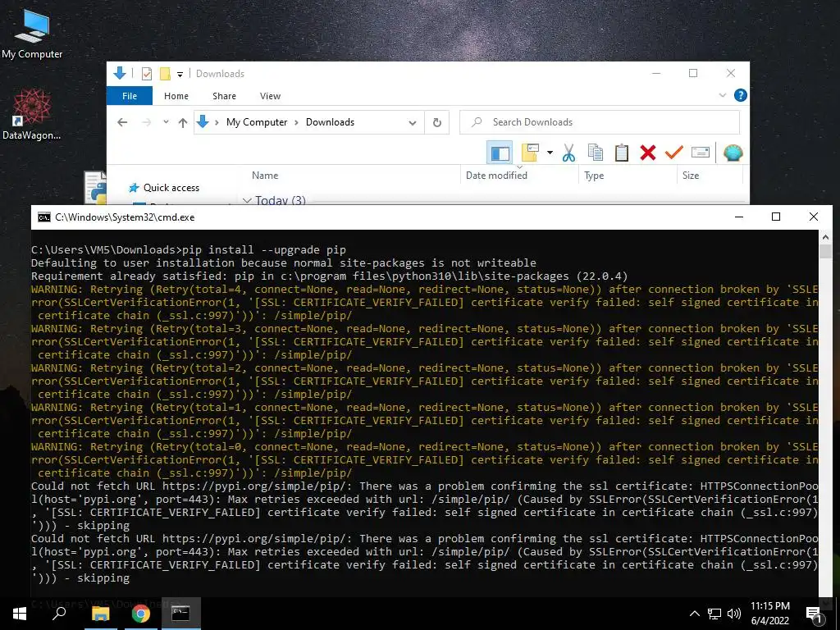Click the cmd window vertical scrollbar thumb
The image size is (840, 630).
coord(825,252)
